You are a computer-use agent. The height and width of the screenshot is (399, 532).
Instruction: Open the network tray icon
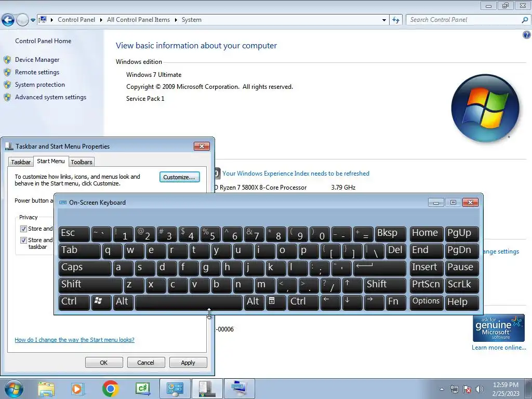(454, 389)
